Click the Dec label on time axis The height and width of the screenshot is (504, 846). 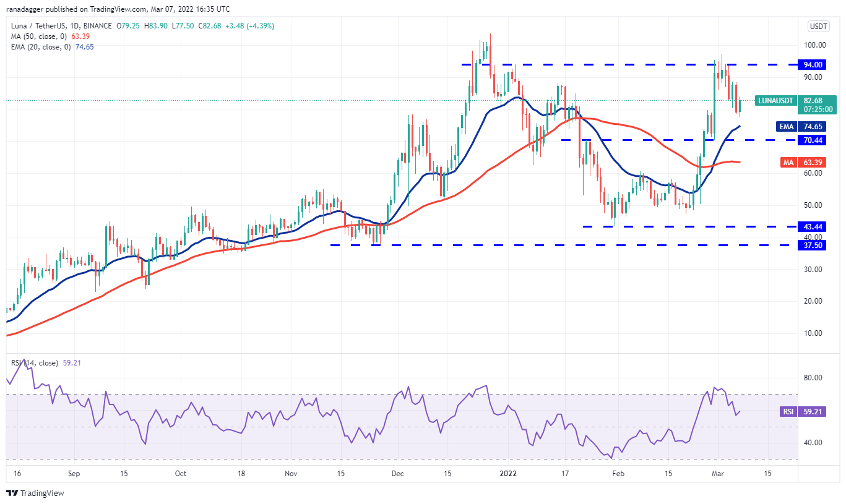coord(397,474)
